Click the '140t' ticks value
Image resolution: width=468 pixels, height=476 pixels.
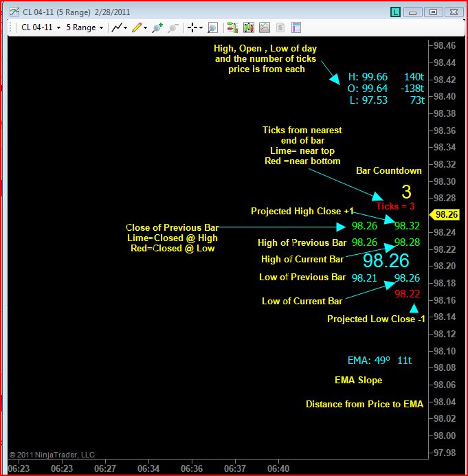pyautogui.click(x=414, y=76)
